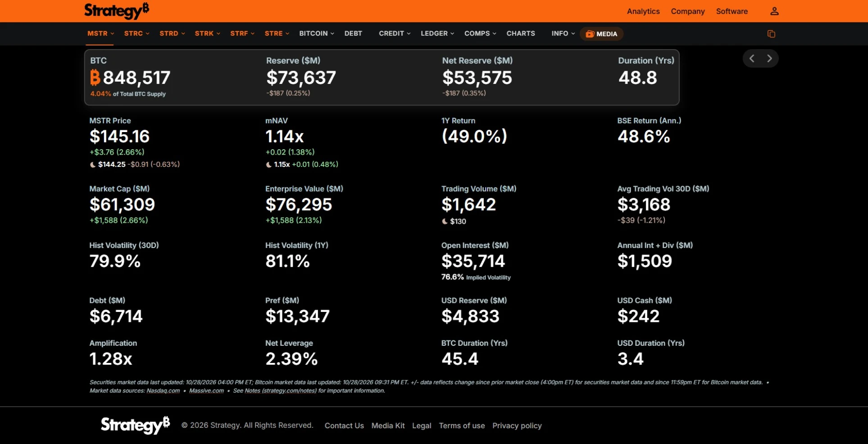Click the BTC holdings value 848,517
Viewport: 868px width, 444px height.
point(136,78)
